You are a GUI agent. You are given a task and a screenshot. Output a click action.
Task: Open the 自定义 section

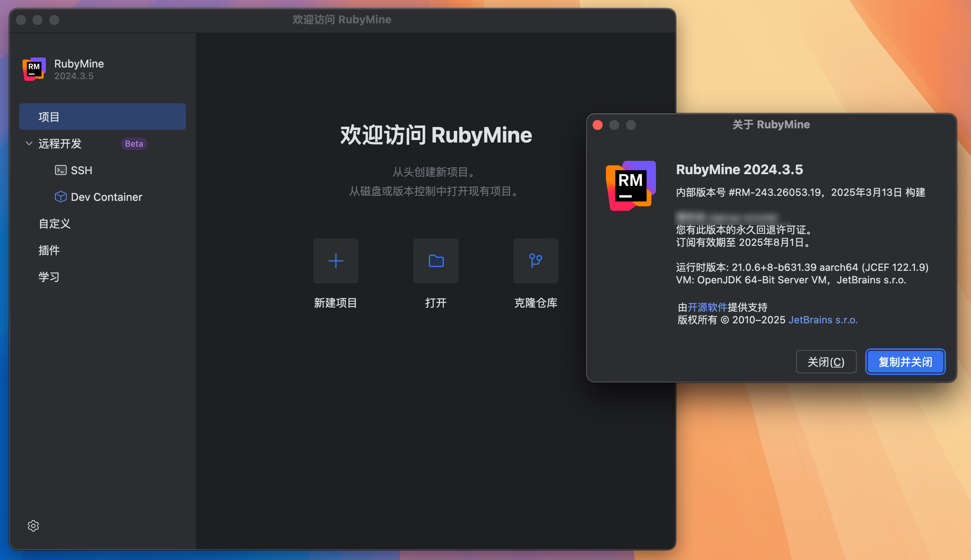55,224
